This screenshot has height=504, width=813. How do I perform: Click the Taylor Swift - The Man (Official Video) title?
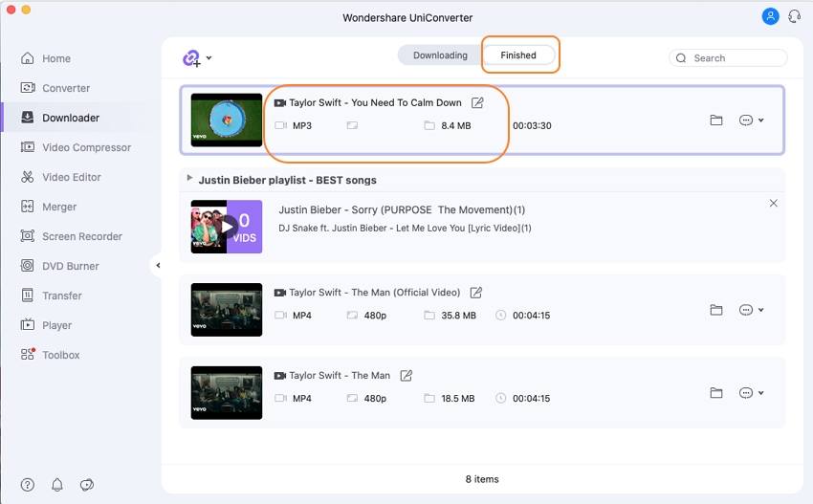click(x=374, y=293)
